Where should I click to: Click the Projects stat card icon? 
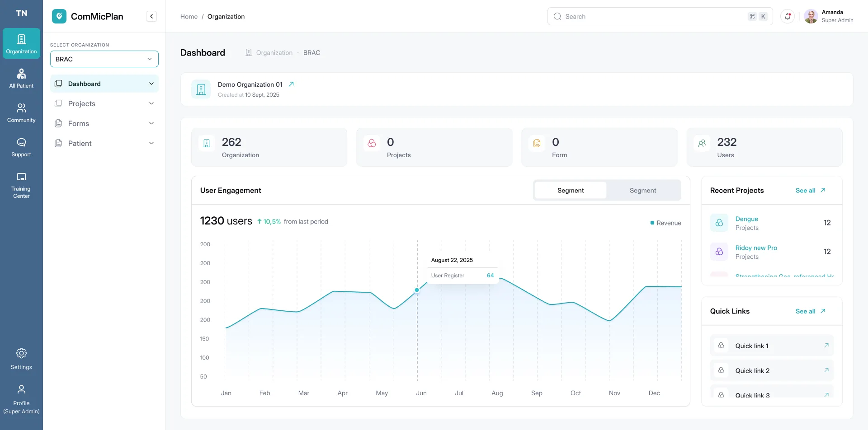pyautogui.click(x=372, y=143)
